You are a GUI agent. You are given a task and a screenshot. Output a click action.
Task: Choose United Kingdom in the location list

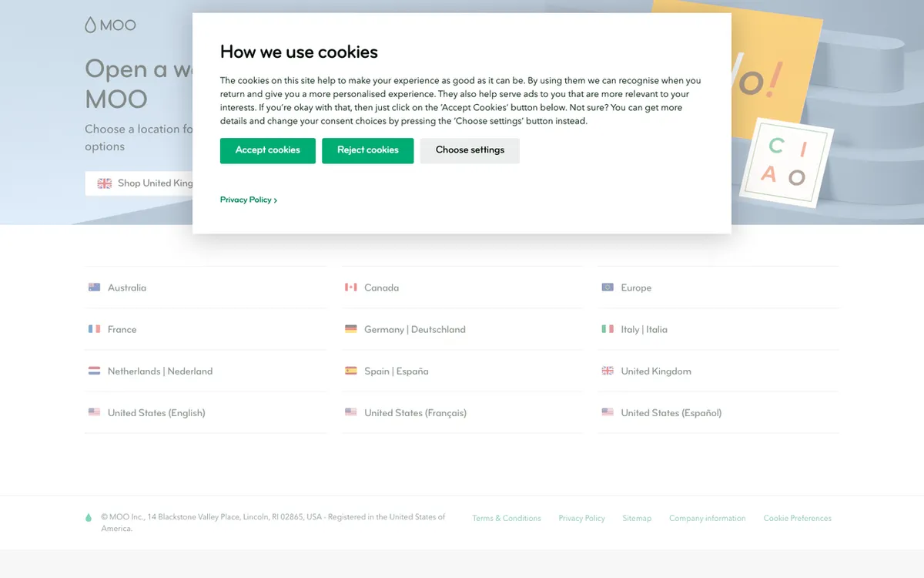pyautogui.click(x=656, y=371)
